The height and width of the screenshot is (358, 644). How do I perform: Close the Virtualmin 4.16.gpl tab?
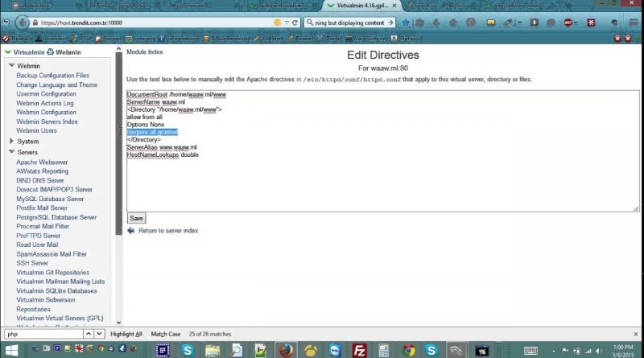click(x=394, y=6)
